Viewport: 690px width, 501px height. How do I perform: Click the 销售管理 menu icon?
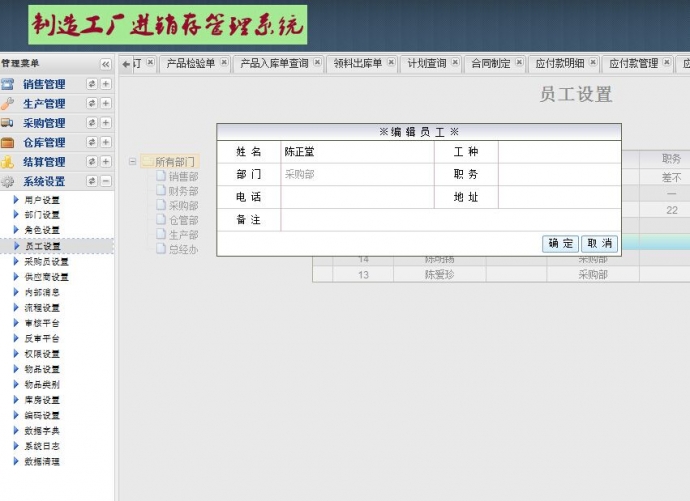point(7,84)
